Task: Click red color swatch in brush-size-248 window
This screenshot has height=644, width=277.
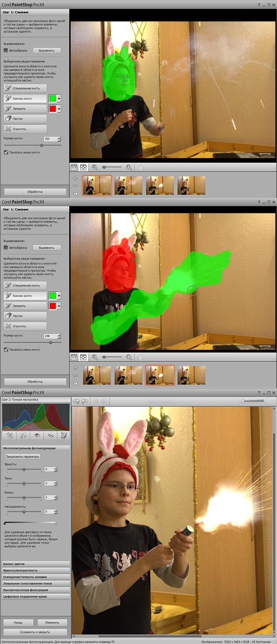Action: tap(53, 306)
